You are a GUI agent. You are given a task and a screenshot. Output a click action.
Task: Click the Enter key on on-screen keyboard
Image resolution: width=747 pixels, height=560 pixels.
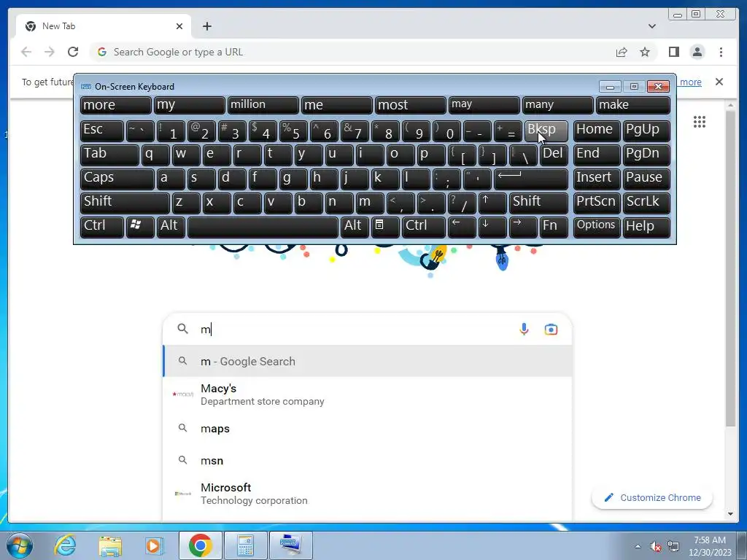click(x=531, y=179)
